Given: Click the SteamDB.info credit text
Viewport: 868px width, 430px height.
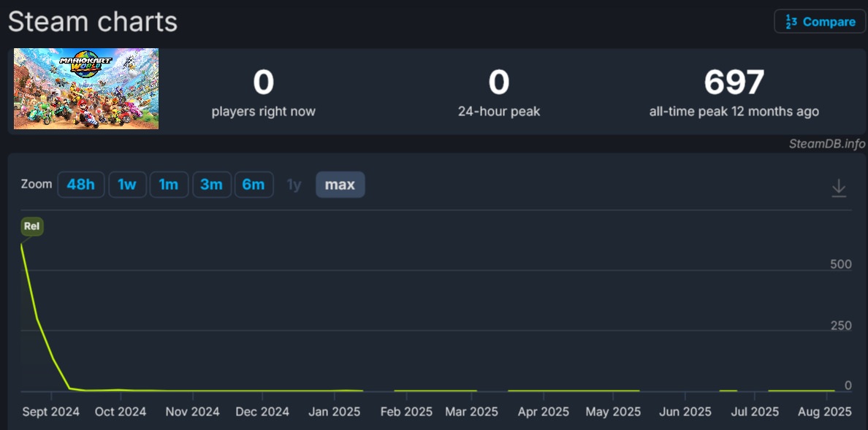Looking at the screenshot, I should point(827,144).
